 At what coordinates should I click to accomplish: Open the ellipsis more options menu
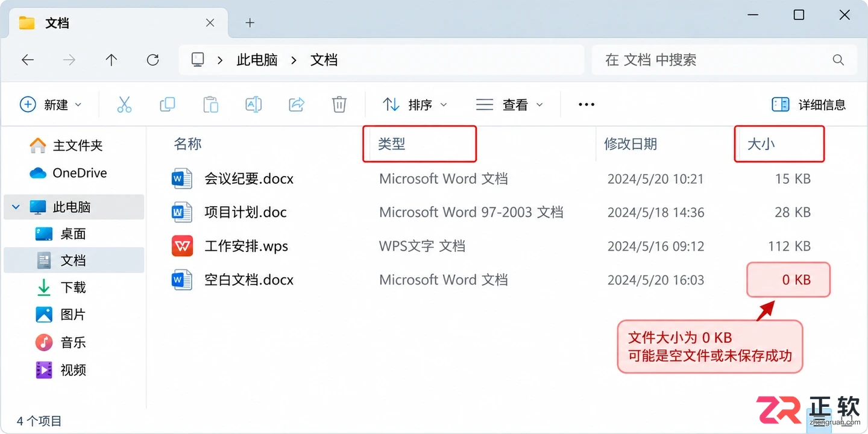(587, 104)
